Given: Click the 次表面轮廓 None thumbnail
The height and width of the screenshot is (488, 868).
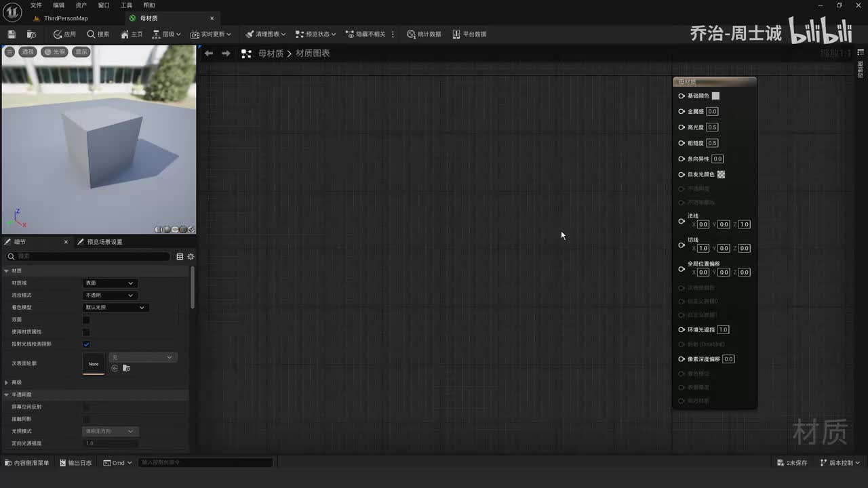Looking at the screenshot, I should pyautogui.click(x=94, y=363).
